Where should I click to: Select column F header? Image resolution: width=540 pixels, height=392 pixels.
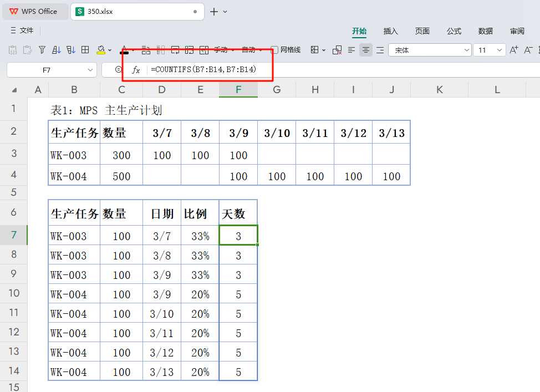(x=238, y=90)
